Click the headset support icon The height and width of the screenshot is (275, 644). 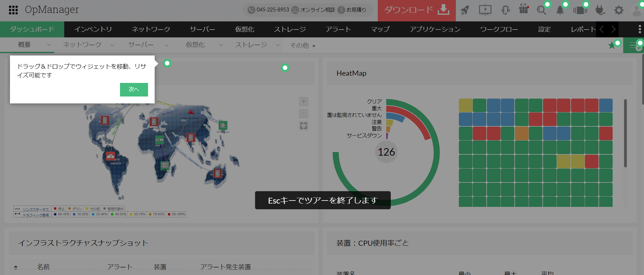[x=506, y=10]
